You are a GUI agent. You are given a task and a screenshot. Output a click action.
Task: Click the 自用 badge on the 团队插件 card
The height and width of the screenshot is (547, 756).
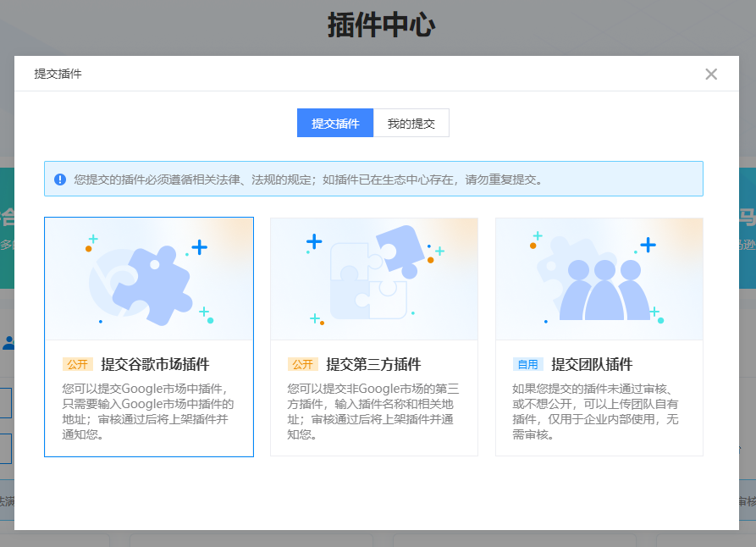528,365
